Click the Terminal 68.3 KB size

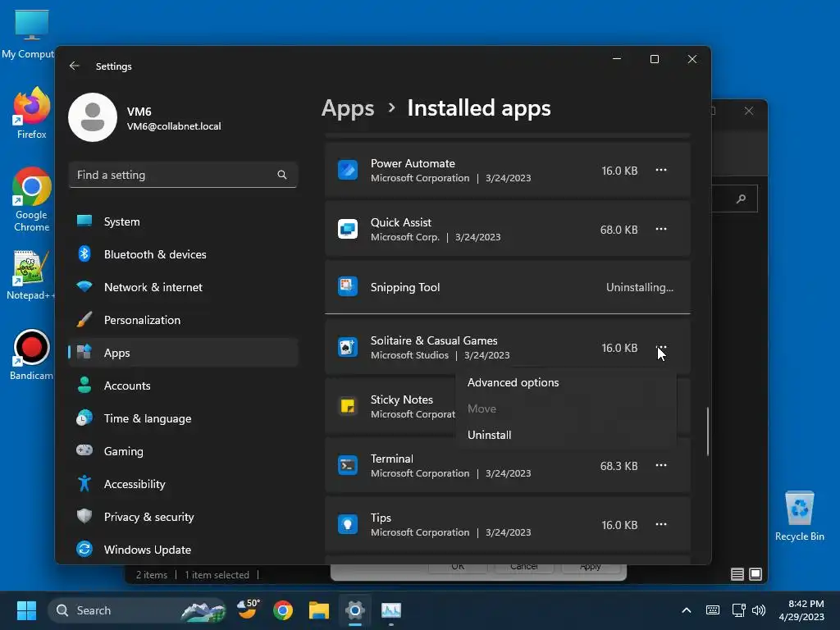(619, 466)
